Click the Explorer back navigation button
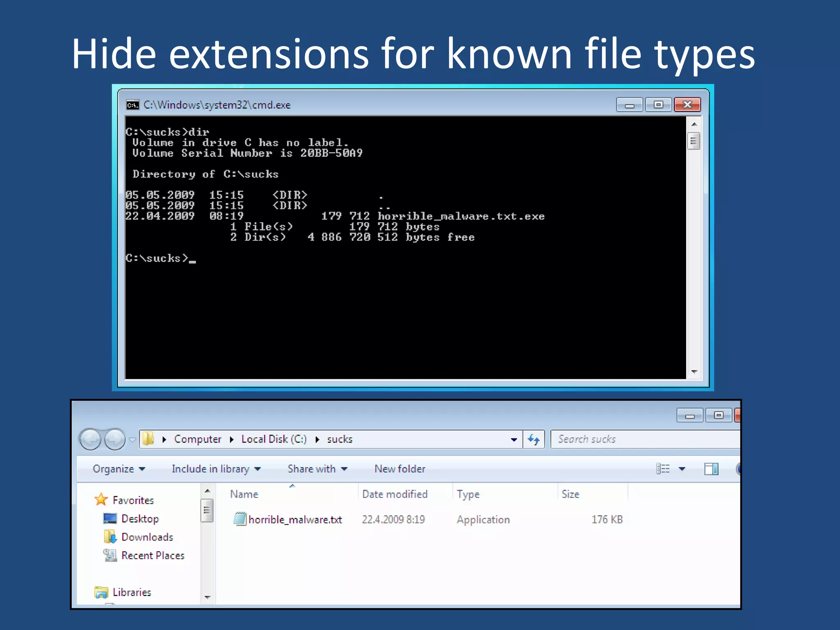The width and height of the screenshot is (840, 630). tap(90, 439)
